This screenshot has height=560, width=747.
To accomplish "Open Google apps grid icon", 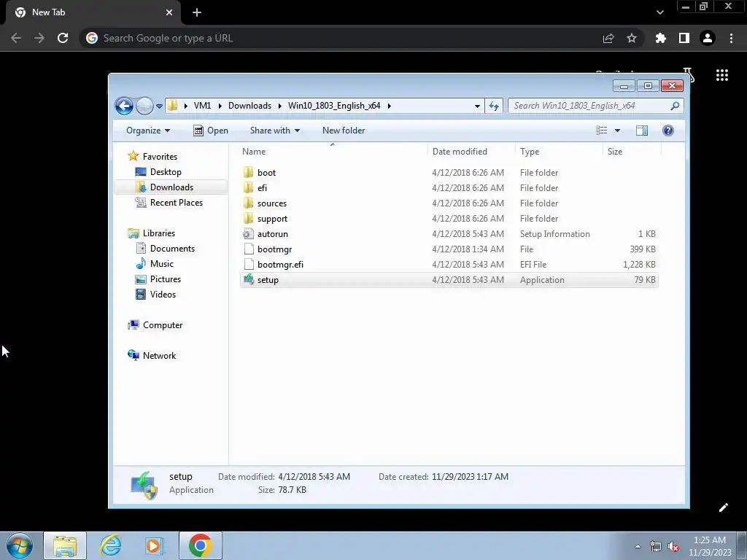I will click(x=722, y=75).
